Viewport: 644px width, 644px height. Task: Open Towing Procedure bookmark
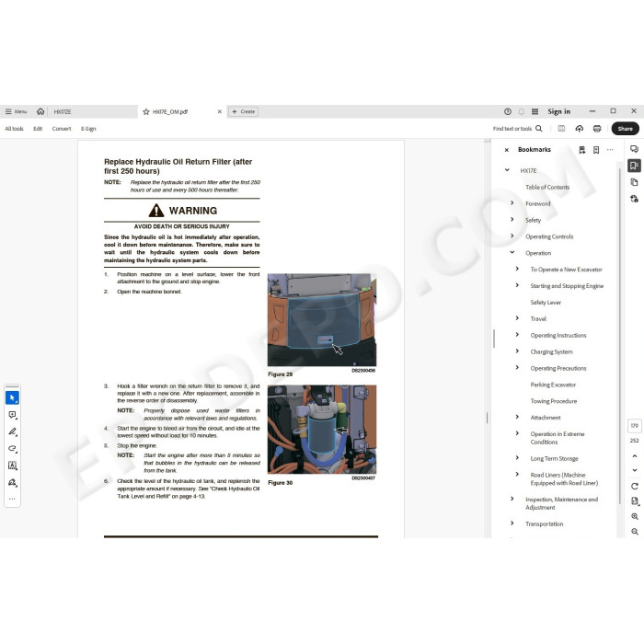point(553,401)
